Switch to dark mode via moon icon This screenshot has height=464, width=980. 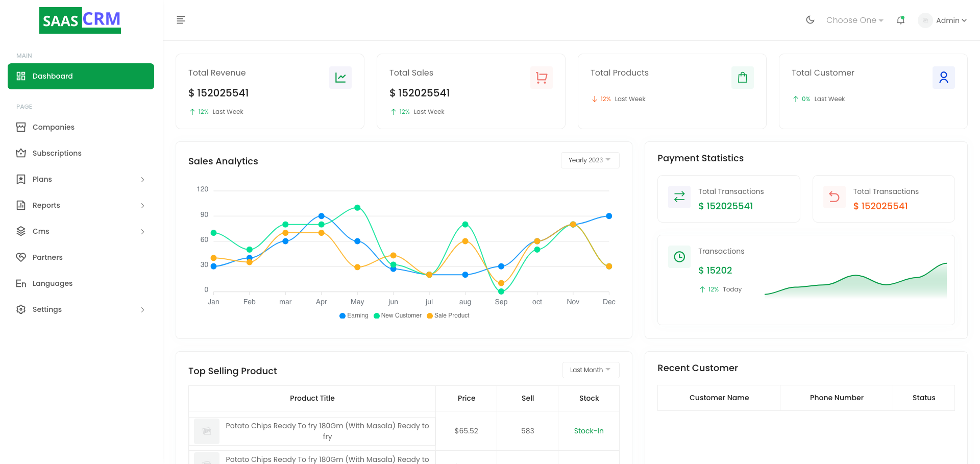click(810, 20)
